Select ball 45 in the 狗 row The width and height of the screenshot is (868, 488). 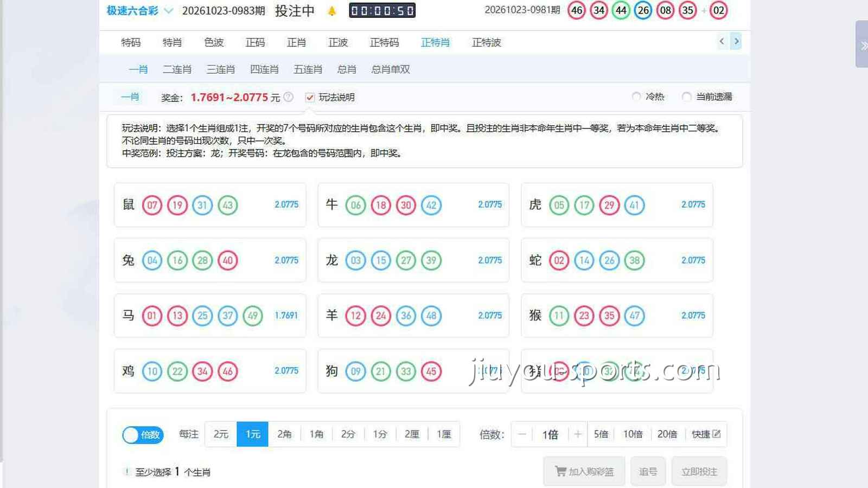click(431, 371)
